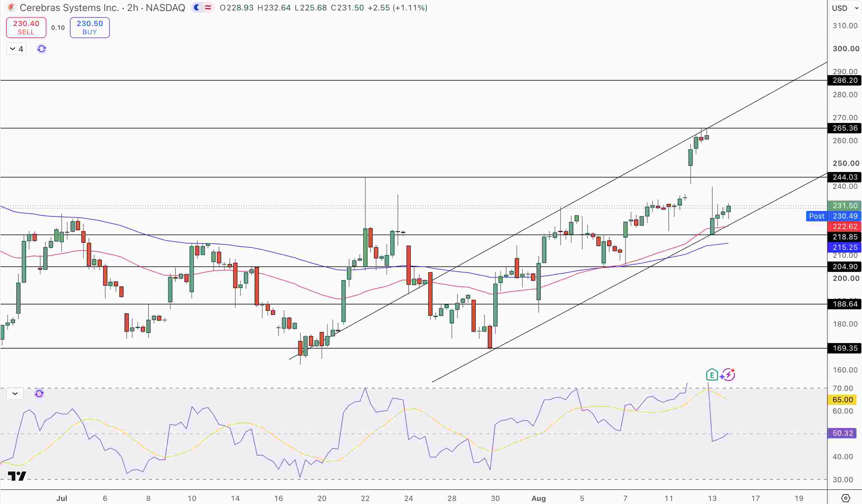Expand the RSI pane legend chevron

15,394
